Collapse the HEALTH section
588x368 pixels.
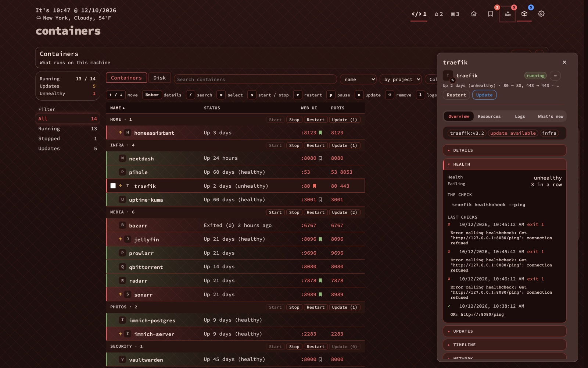(x=505, y=164)
